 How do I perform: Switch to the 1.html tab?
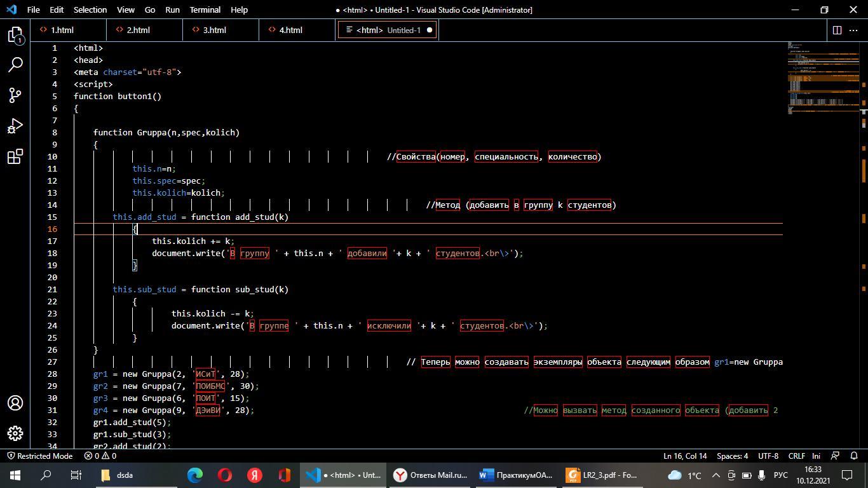[x=68, y=30]
